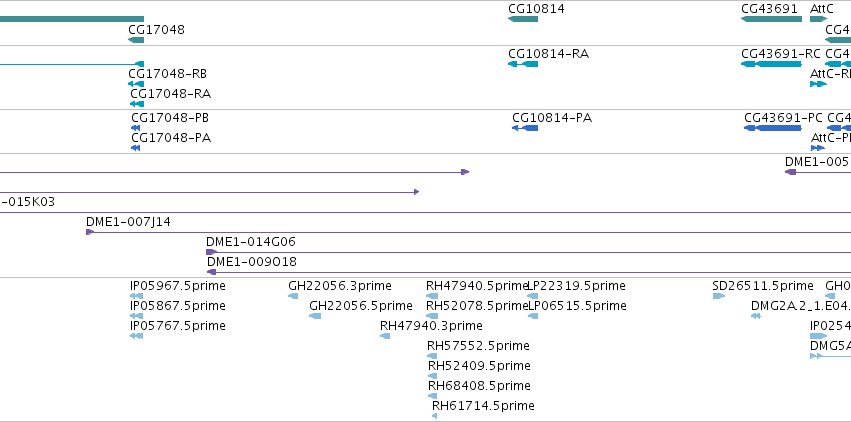Select the CG43691 gene arrow glyph
Viewport: 851px width, 422px height.
click(x=771, y=19)
